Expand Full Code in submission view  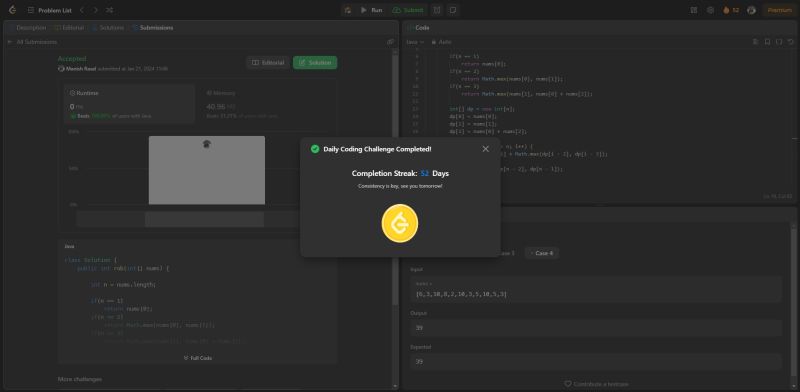click(x=197, y=358)
